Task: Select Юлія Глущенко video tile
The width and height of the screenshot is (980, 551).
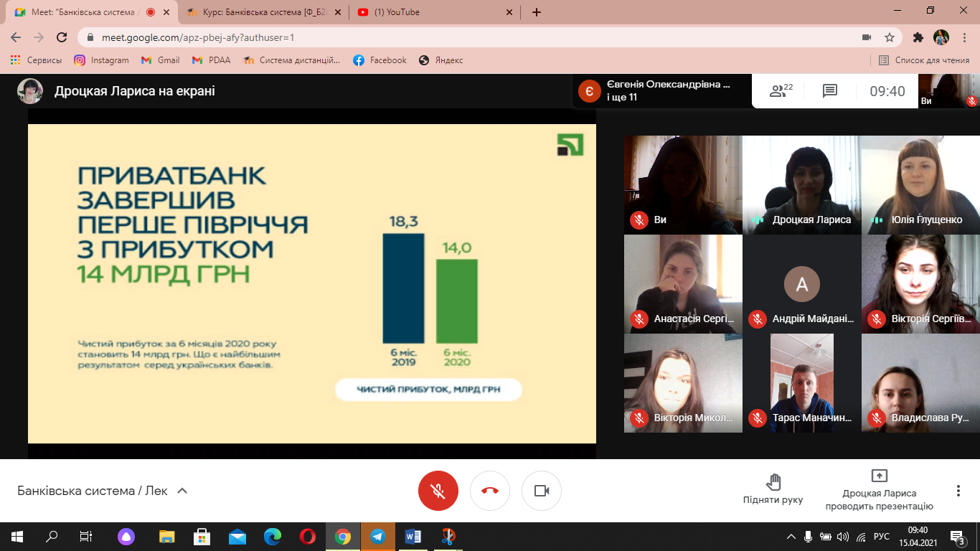Action: coord(920,185)
